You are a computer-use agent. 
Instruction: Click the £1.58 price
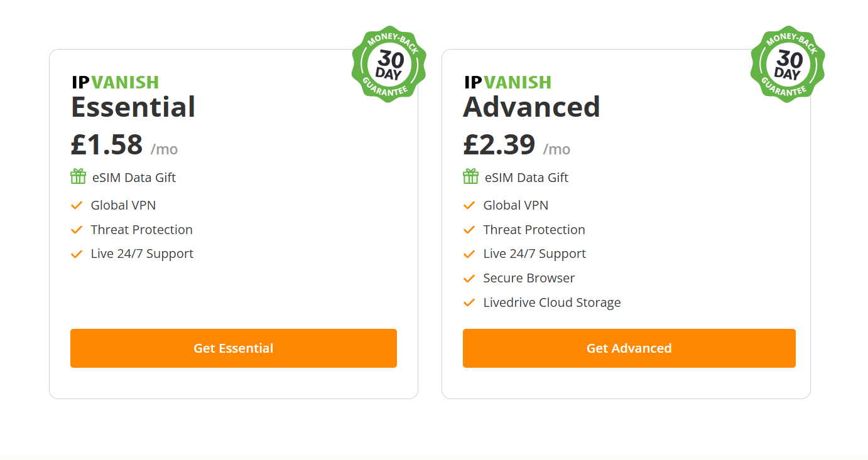click(107, 145)
